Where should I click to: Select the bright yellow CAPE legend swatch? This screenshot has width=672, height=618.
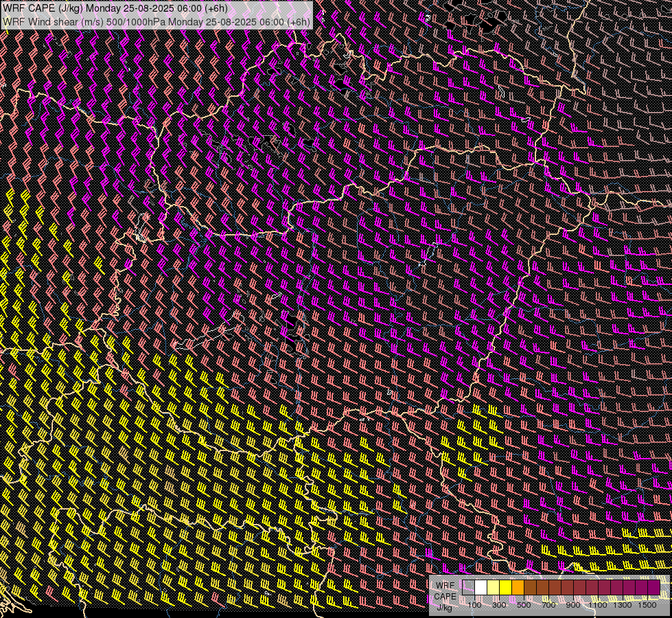[506, 588]
